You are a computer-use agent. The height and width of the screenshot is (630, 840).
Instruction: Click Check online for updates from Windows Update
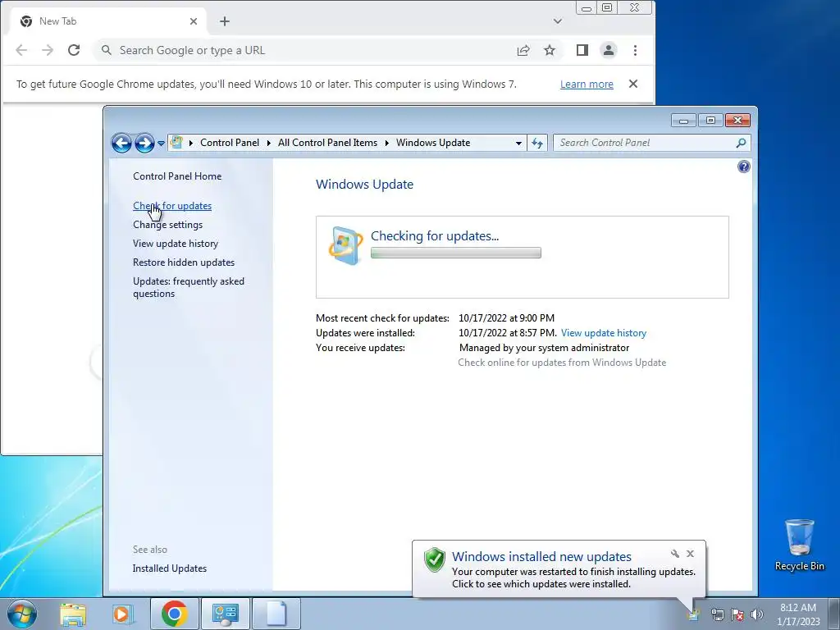coord(562,363)
